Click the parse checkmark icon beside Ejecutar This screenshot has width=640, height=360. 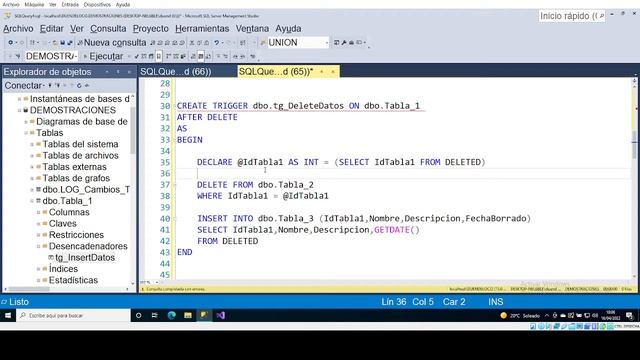coord(136,56)
